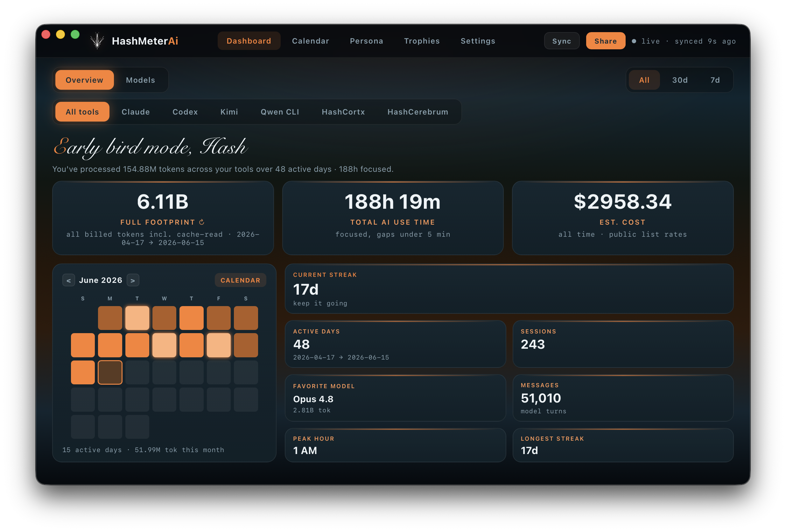
Task: Click the 188h 19m total use time
Action: [x=393, y=202]
